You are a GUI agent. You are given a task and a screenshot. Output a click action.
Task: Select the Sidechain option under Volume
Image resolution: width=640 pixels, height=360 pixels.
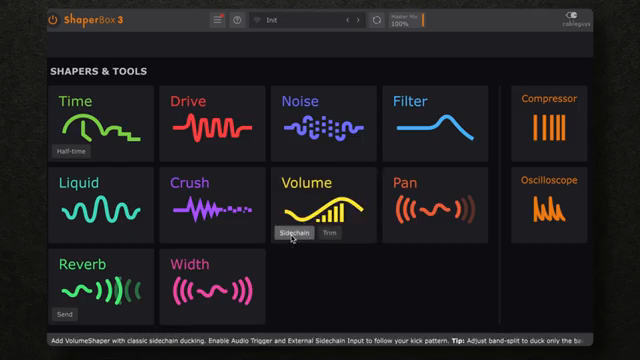click(294, 233)
